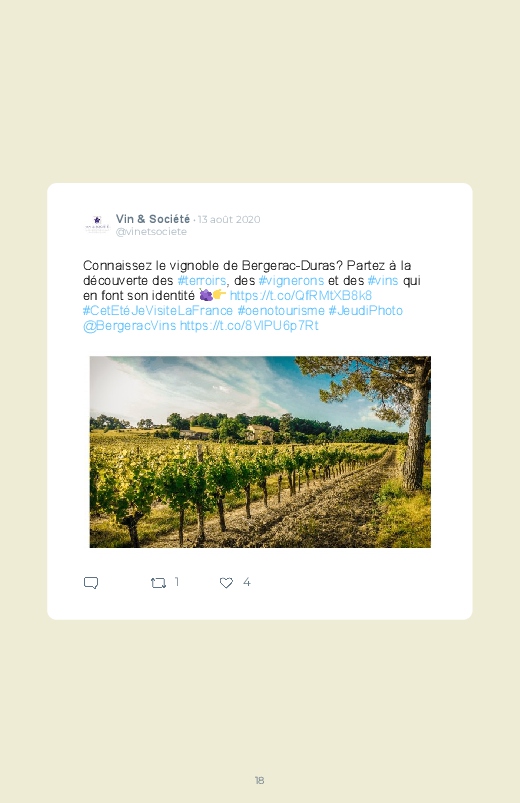This screenshot has width=520, height=803.
Task: Open the Vin & Société account name
Action: [x=153, y=219]
